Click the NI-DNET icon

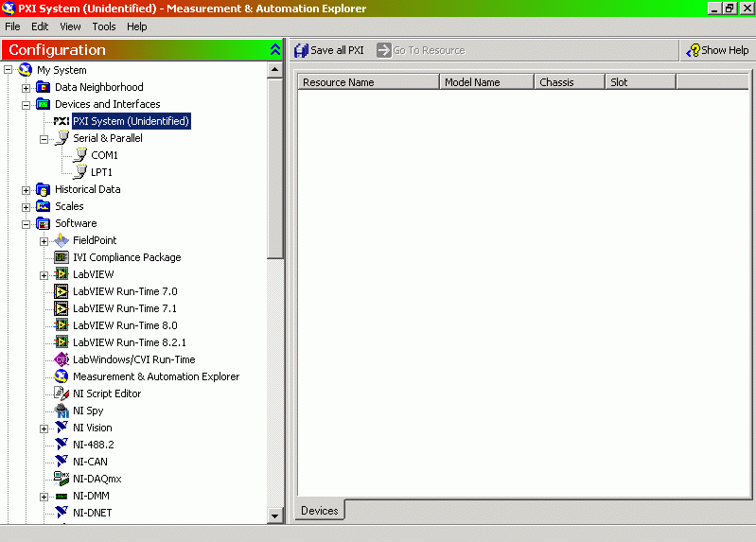(62, 513)
